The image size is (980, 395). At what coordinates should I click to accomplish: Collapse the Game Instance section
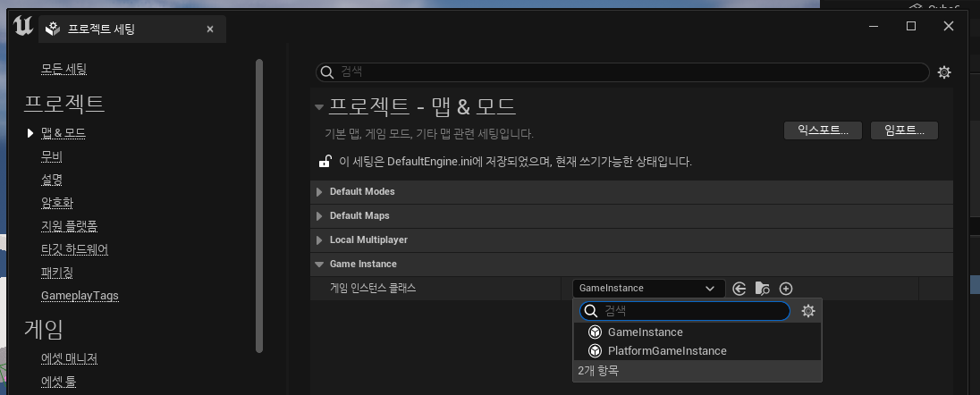point(319,264)
